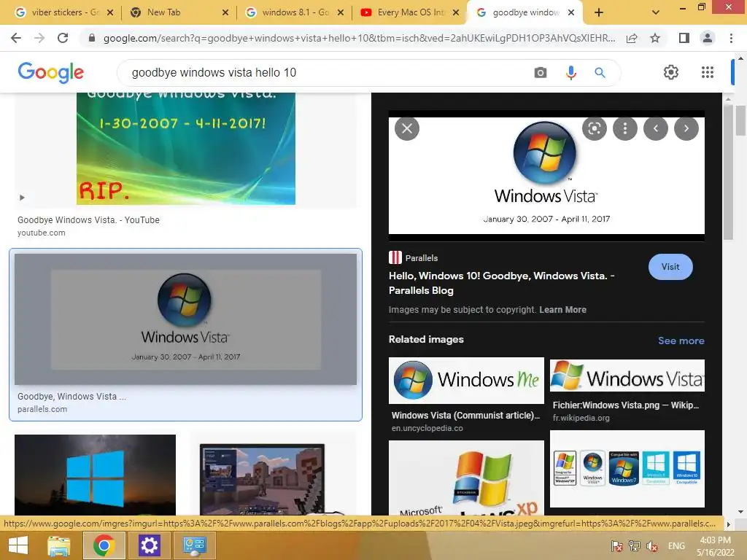The image size is (747, 560).
Task: Click Chrome taskbar icon
Action: (104, 545)
